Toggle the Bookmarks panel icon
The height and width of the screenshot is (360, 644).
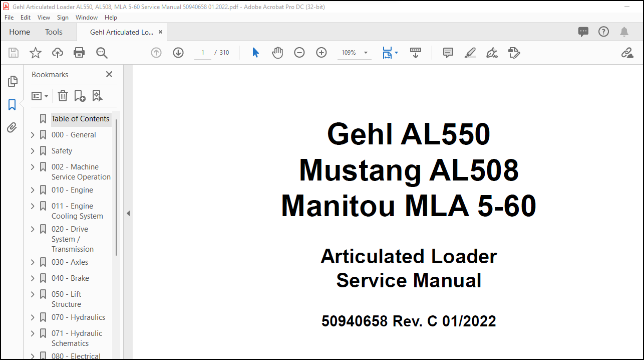point(12,105)
